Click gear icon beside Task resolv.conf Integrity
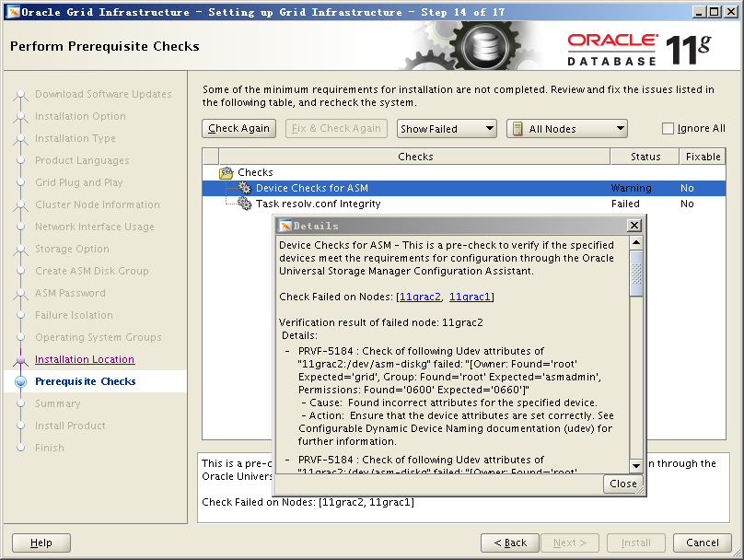 tap(244, 204)
